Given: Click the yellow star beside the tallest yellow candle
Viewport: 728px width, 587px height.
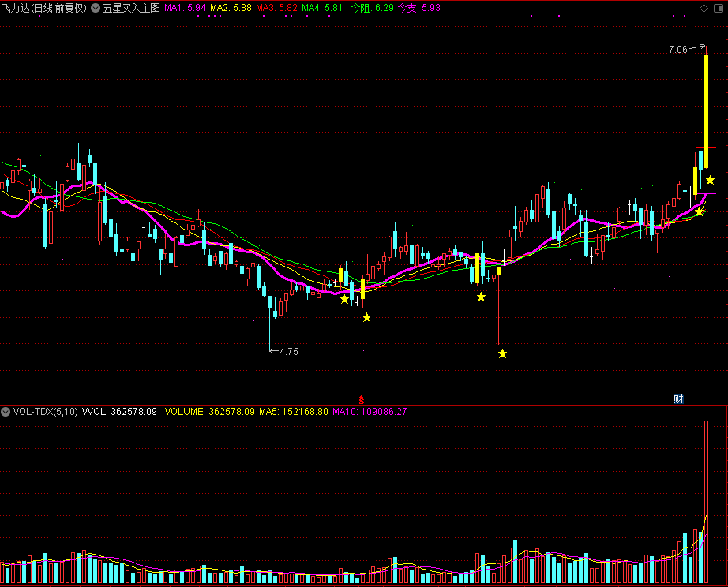Looking at the screenshot, I should point(711,180).
